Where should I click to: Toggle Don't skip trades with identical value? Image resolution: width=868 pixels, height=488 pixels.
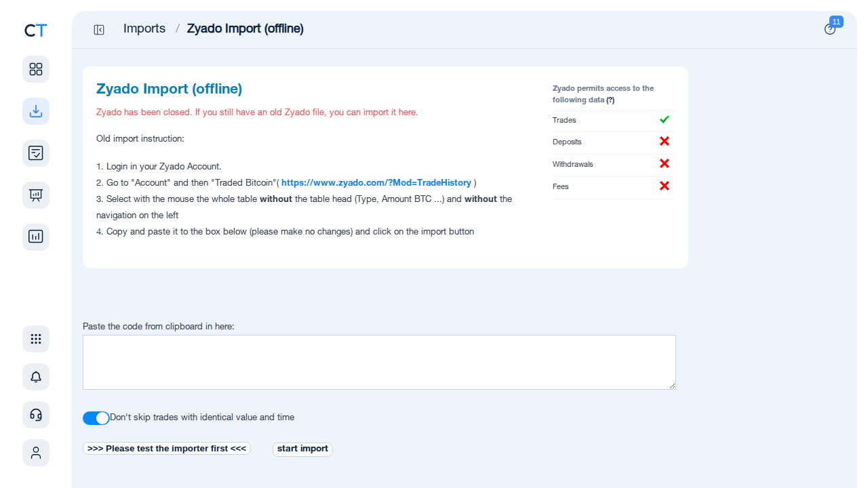(x=96, y=418)
